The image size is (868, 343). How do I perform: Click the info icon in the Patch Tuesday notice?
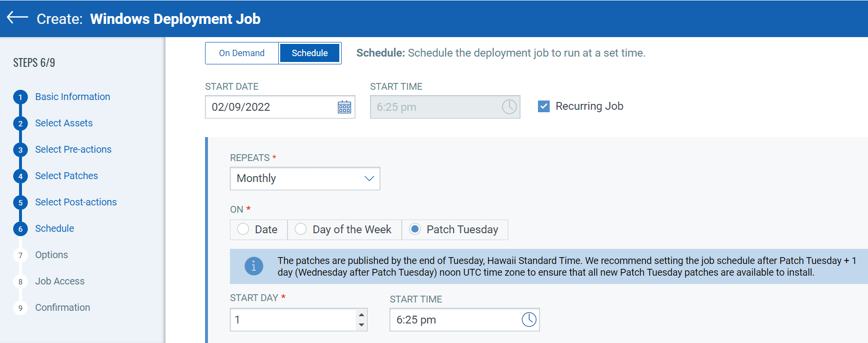253,266
